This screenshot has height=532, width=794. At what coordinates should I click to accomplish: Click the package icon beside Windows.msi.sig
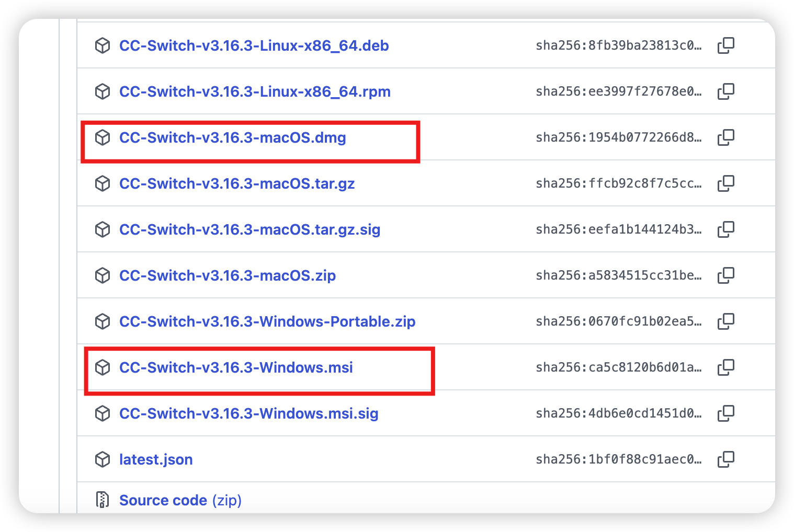[x=103, y=413]
